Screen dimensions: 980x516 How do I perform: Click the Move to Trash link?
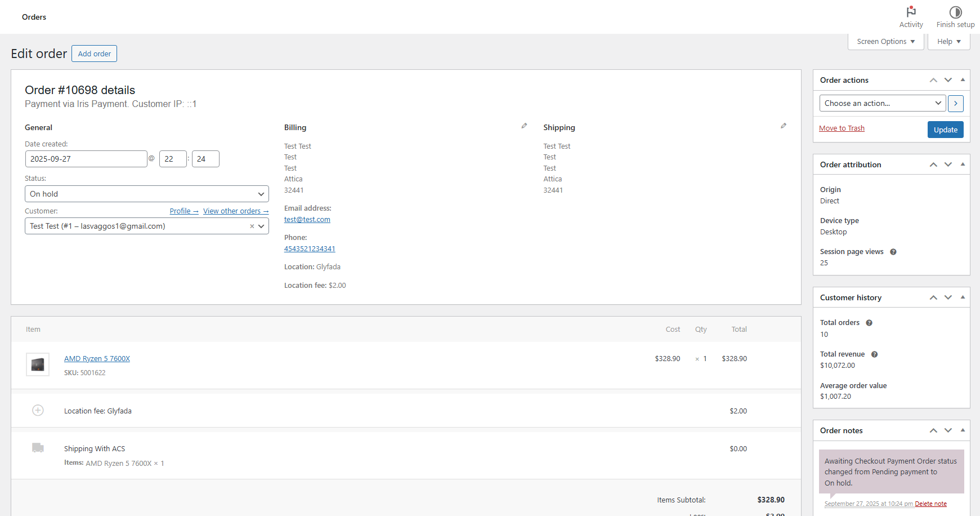click(x=842, y=128)
